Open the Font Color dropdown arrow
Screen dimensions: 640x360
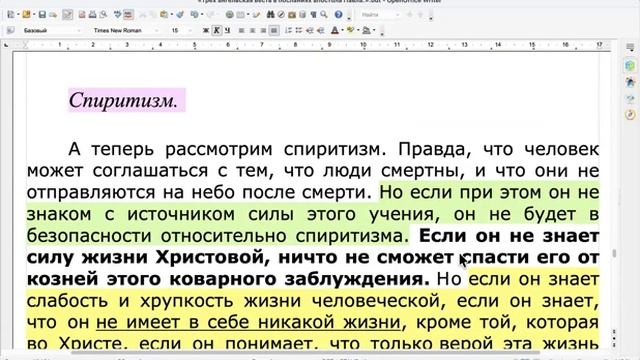point(342,31)
